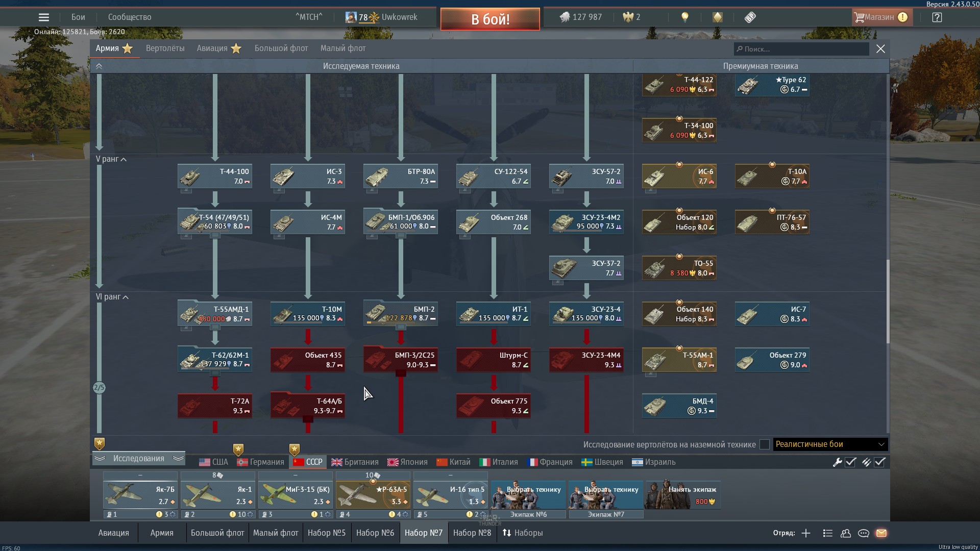Screen dimensions: 980x551
Task: Collapse all ranks double-arrow icon
Action: 99,66
